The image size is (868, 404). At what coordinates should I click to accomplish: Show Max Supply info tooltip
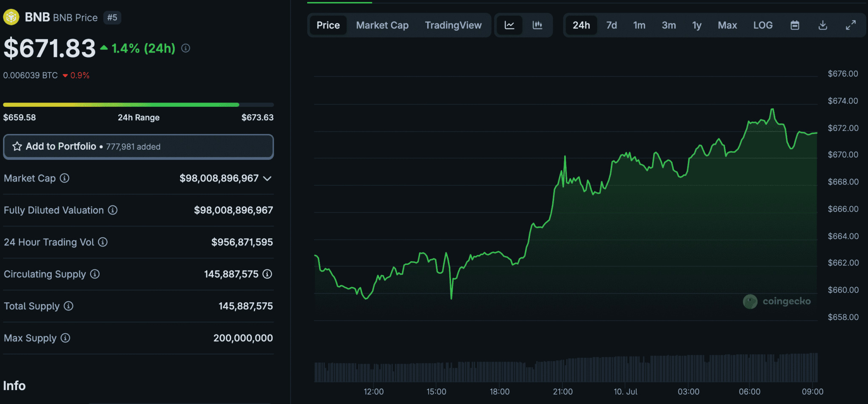pos(65,338)
